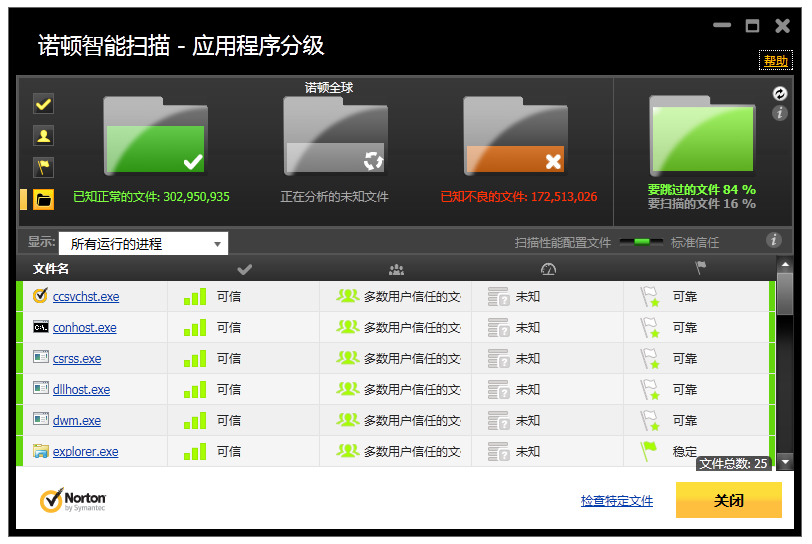Open explorer.exe file link
This screenshot has width=812, height=544.
(85, 452)
